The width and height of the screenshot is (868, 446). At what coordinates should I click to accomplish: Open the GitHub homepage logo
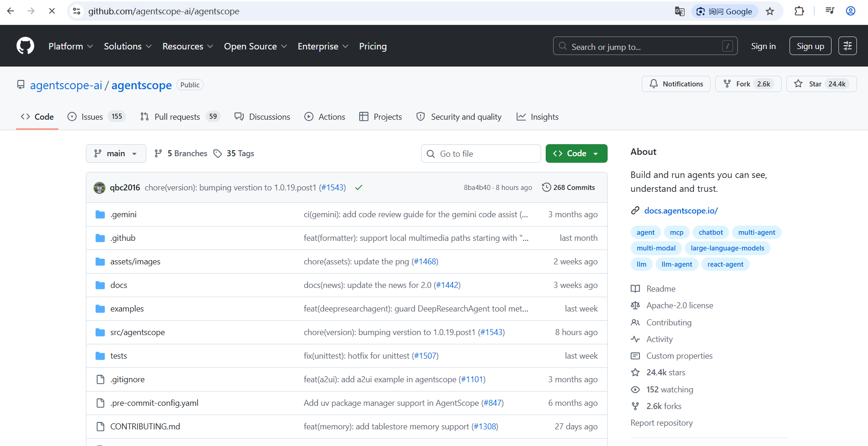tap(25, 46)
